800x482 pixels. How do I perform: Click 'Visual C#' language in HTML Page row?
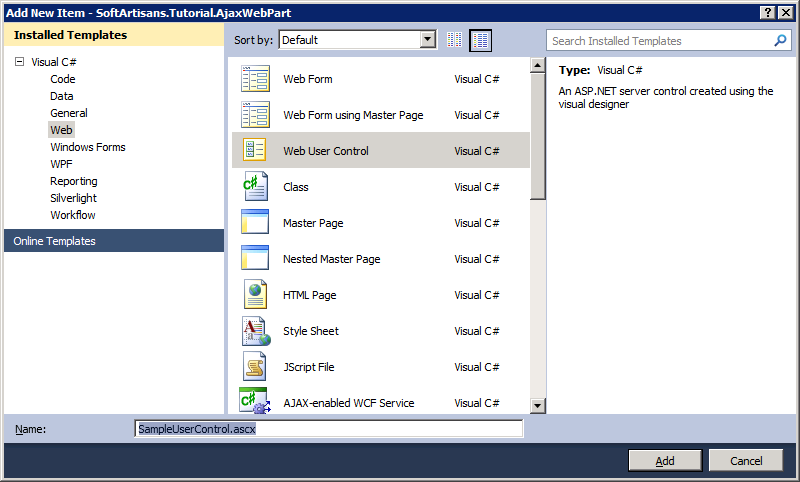[477, 295]
